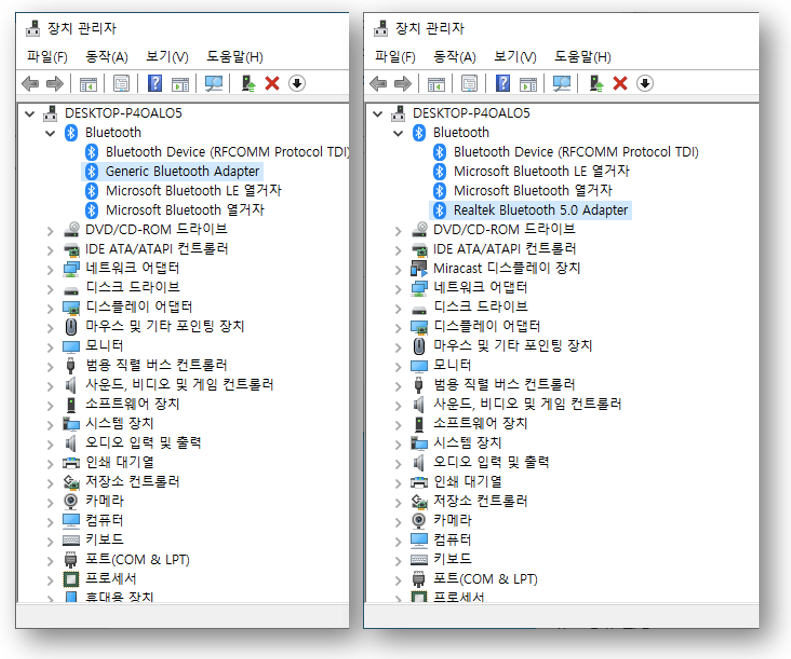Click disable device down-arrow icon in left window
Screen dimensions: 791x659
297,83
